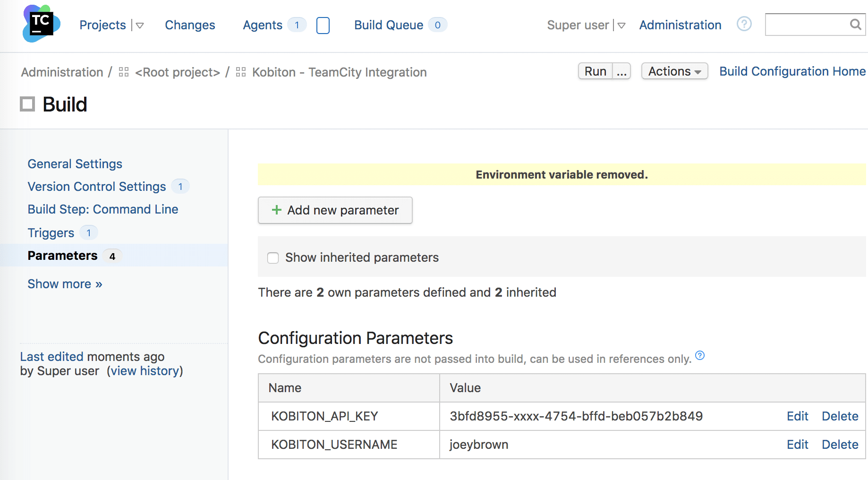868x480 pixels.
Task: Click the Run button
Action: pos(596,71)
